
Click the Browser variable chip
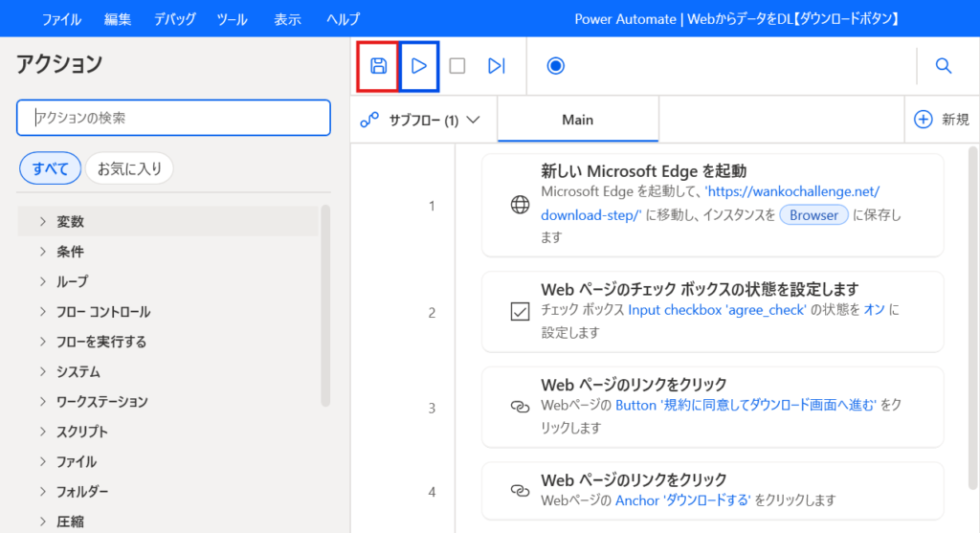(x=813, y=215)
